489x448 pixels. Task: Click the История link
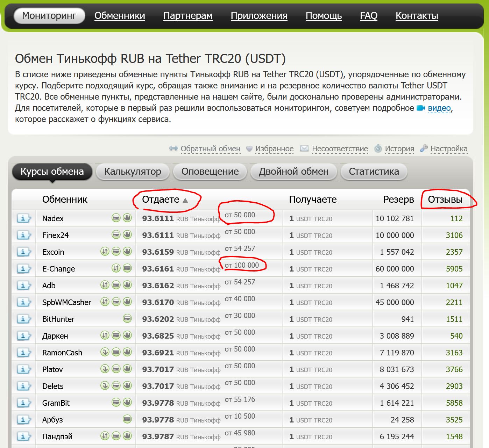[x=399, y=149]
